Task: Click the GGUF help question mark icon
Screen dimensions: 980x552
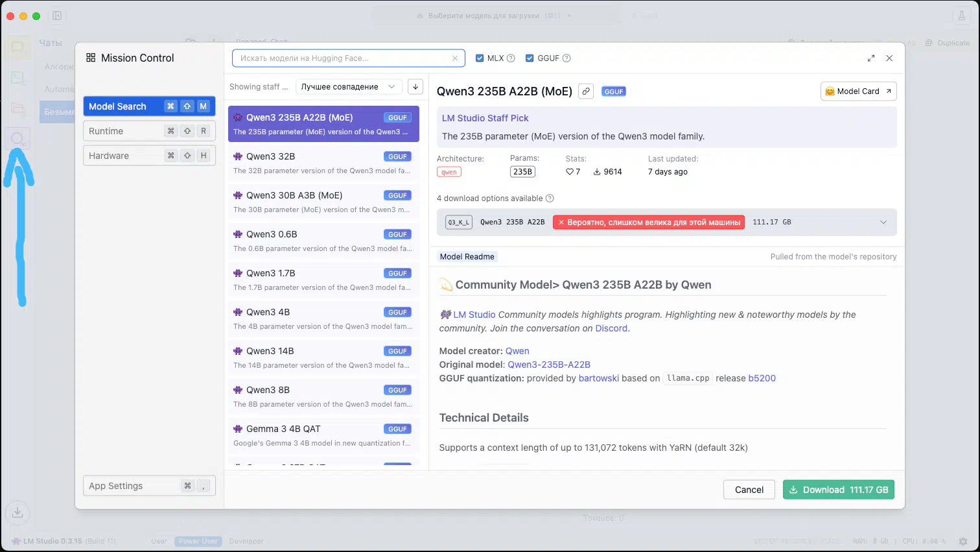Action: pyautogui.click(x=566, y=58)
